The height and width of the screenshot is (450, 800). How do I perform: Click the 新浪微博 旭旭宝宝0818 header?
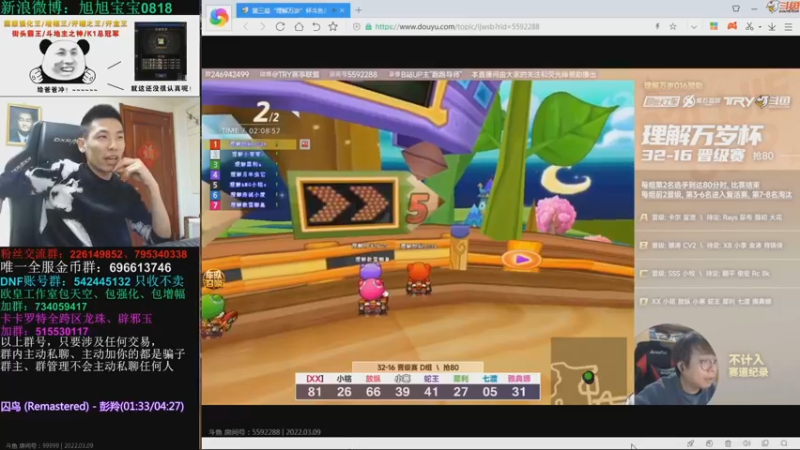87,8
